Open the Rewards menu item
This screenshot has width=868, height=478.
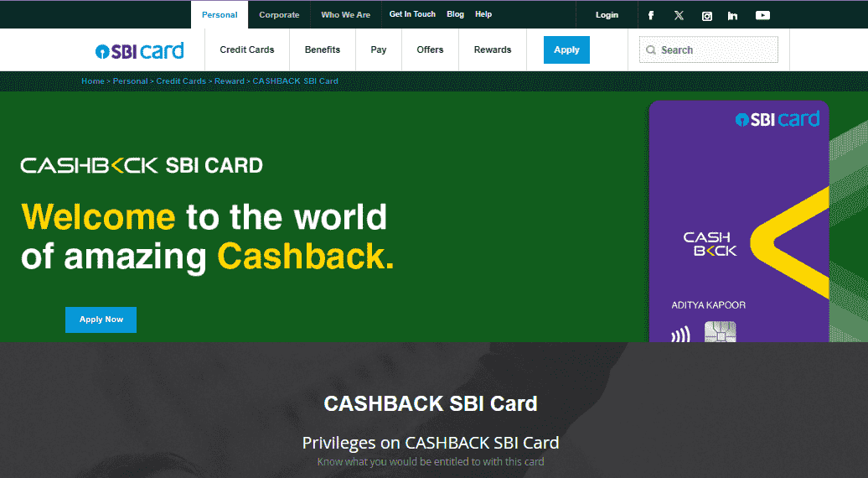pyautogui.click(x=493, y=49)
